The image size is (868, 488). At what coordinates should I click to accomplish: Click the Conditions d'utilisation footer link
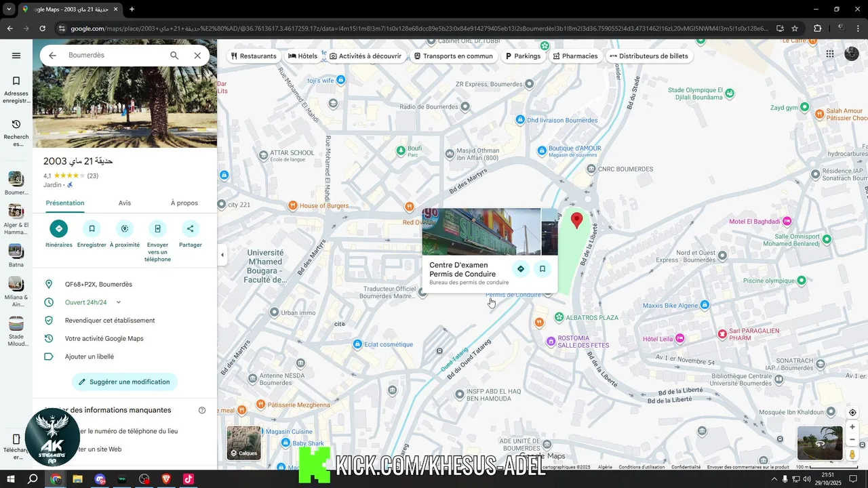click(642, 467)
